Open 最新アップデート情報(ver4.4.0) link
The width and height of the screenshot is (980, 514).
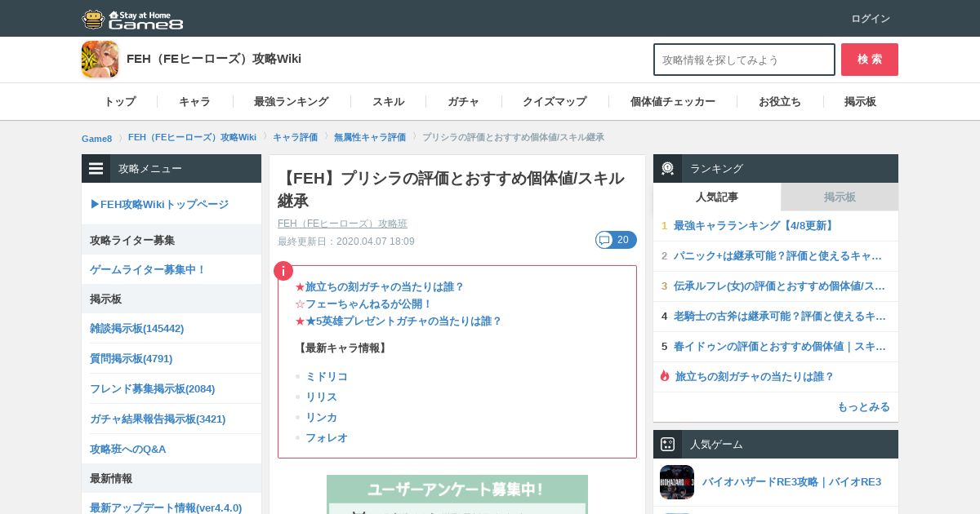click(166, 507)
